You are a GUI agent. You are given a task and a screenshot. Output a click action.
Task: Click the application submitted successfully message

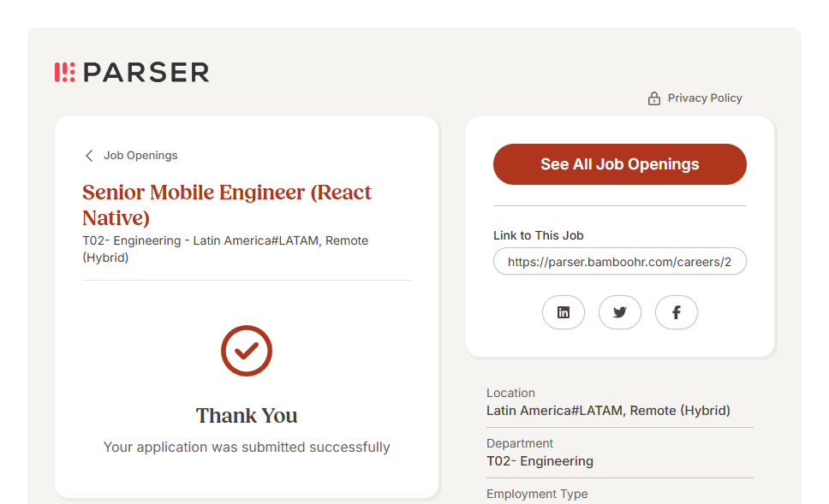(x=247, y=447)
